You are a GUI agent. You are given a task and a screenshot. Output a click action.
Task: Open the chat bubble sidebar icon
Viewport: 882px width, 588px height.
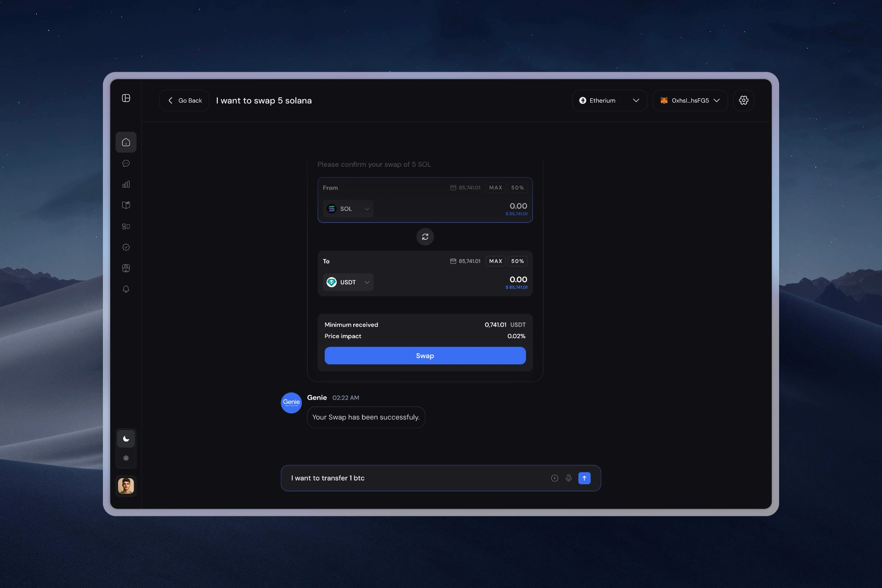point(126,164)
